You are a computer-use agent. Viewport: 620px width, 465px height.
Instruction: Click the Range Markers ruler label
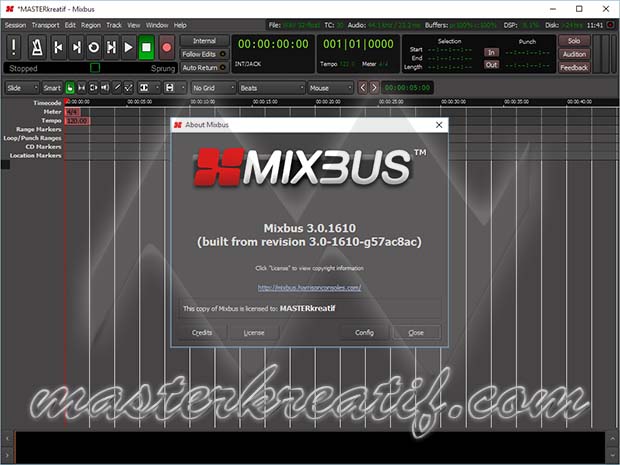pyautogui.click(x=39, y=129)
